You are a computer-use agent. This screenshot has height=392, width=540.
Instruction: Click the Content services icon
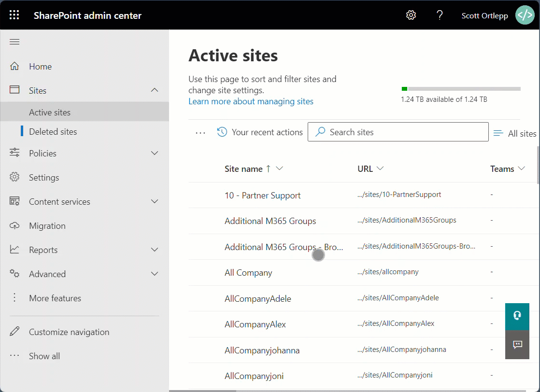coord(14,201)
